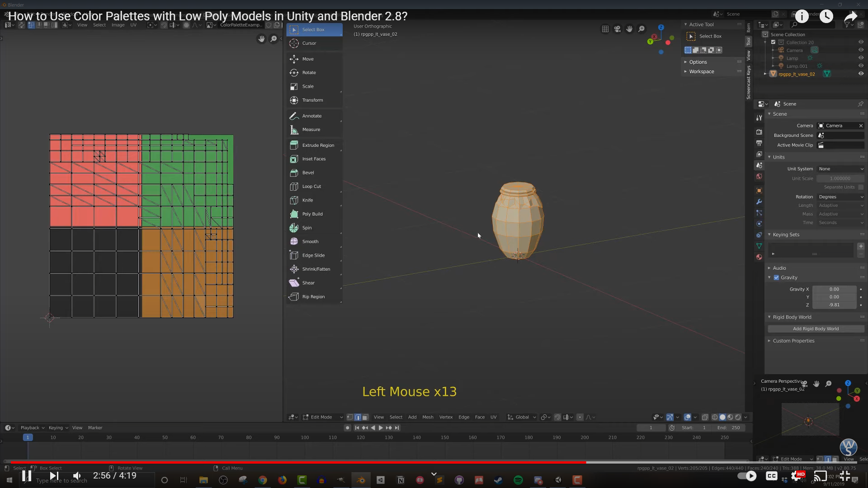Open the Edit Mode dropdown
The width and height of the screenshot is (868, 488).
(x=322, y=417)
